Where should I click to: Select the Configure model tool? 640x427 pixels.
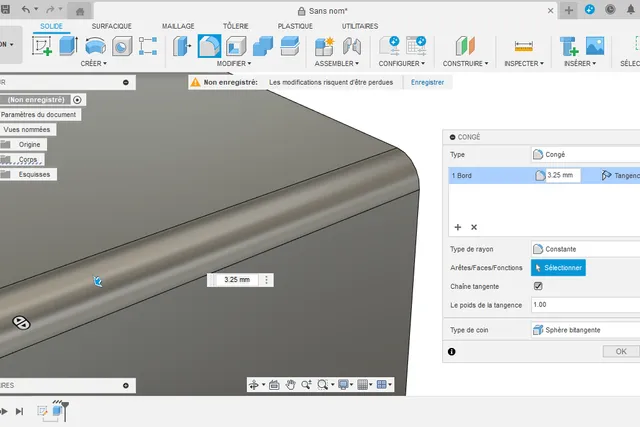(389, 46)
